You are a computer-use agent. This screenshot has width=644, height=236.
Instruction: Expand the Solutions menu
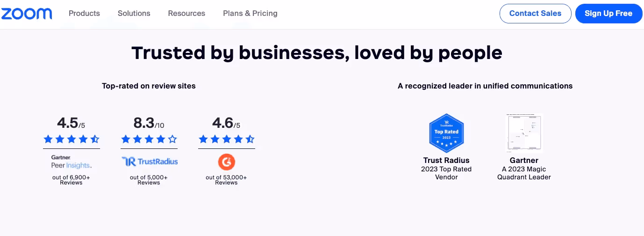pyautogui.click(x=134, y=13)
